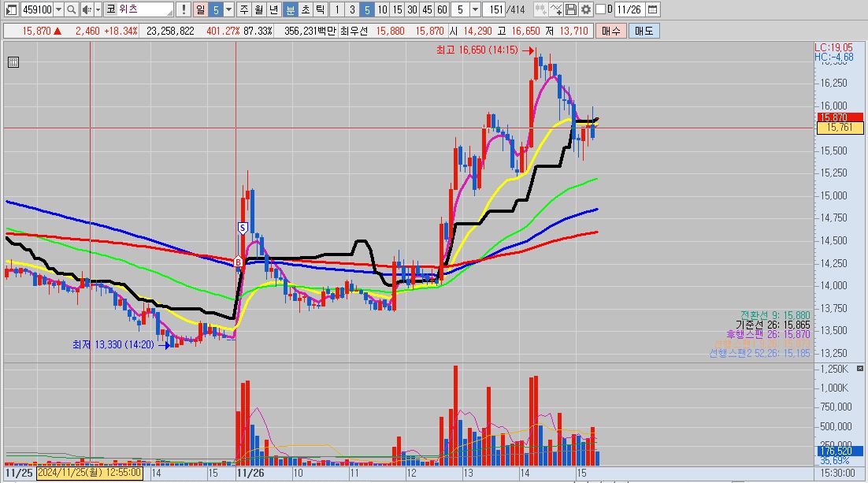The height and width of the screenshot is (483, 868).
Task: Click the yellow crosshair price tag 15,761
Action: tap(840, 128)
